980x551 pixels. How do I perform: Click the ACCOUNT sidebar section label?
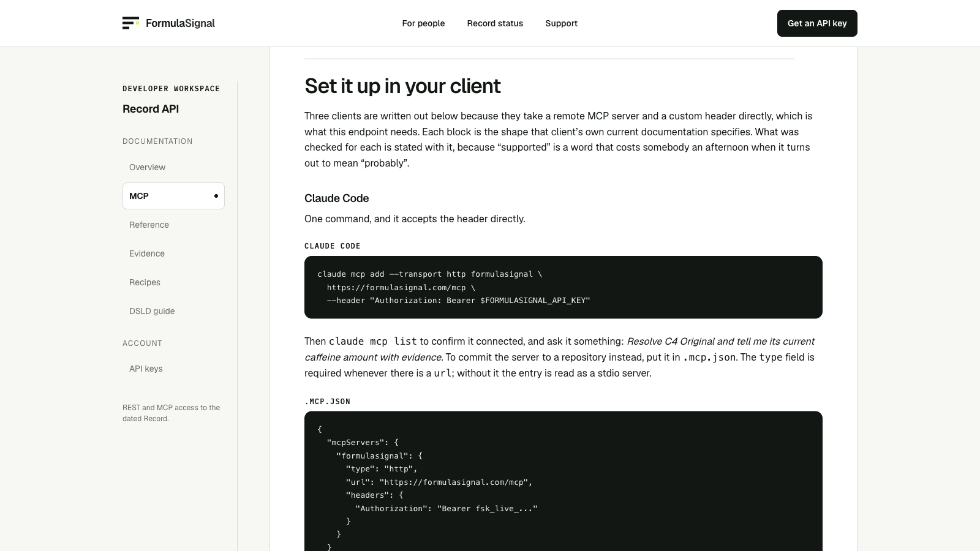142,343
